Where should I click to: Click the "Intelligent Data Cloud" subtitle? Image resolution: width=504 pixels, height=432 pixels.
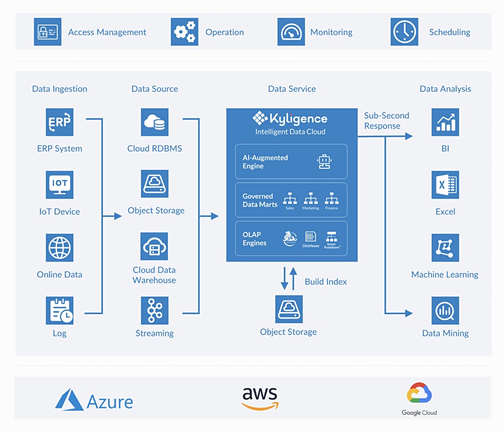(x=290, y=132)
